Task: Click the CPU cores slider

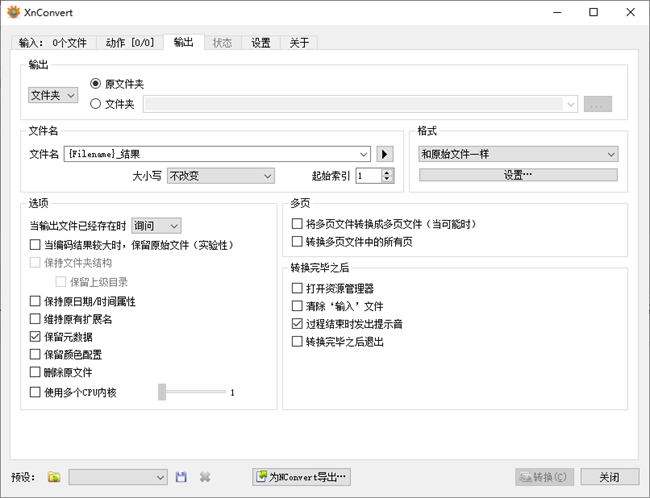Action: 190,392
